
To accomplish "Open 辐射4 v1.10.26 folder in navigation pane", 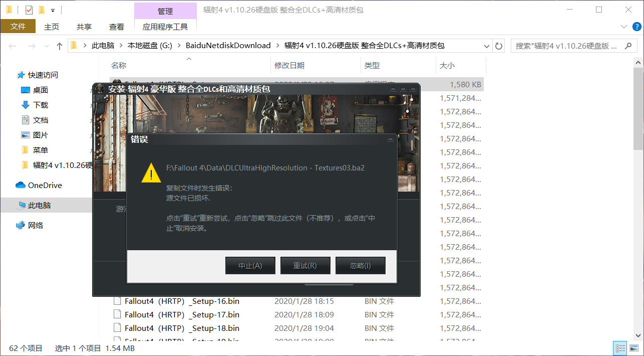I will [x=63, y=165].
